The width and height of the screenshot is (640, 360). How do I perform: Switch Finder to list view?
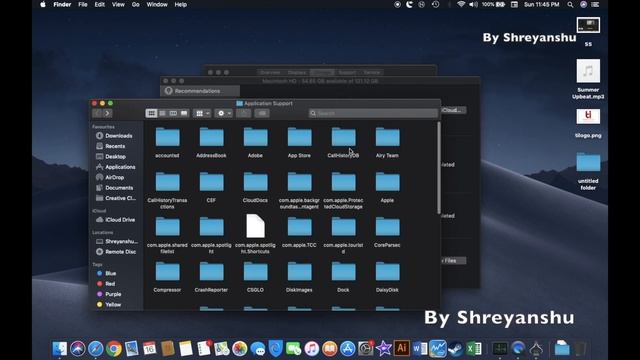point(162,113)
